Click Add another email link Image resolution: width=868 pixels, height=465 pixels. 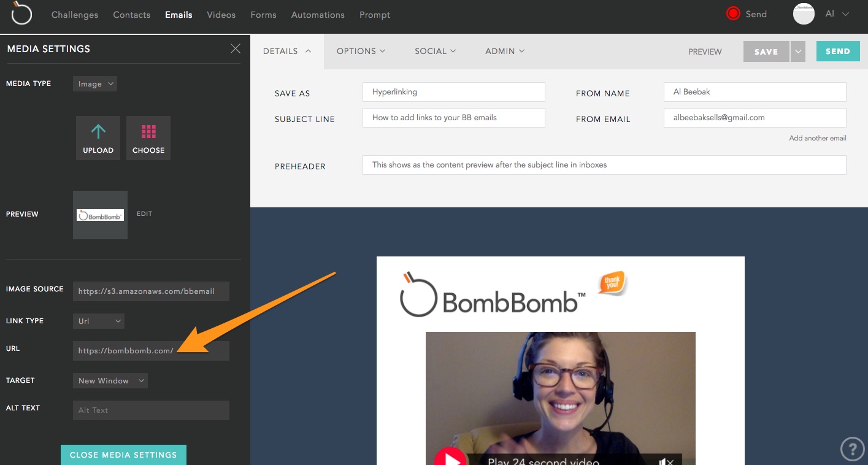pyautogui.click(x=818, y=138)
